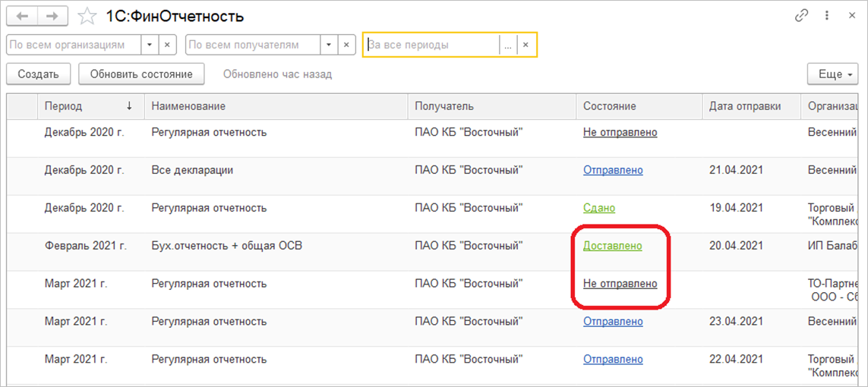The height and width of the screenshot is (387, 868).
Task: Click the Создать button
Action: (38, 74)
